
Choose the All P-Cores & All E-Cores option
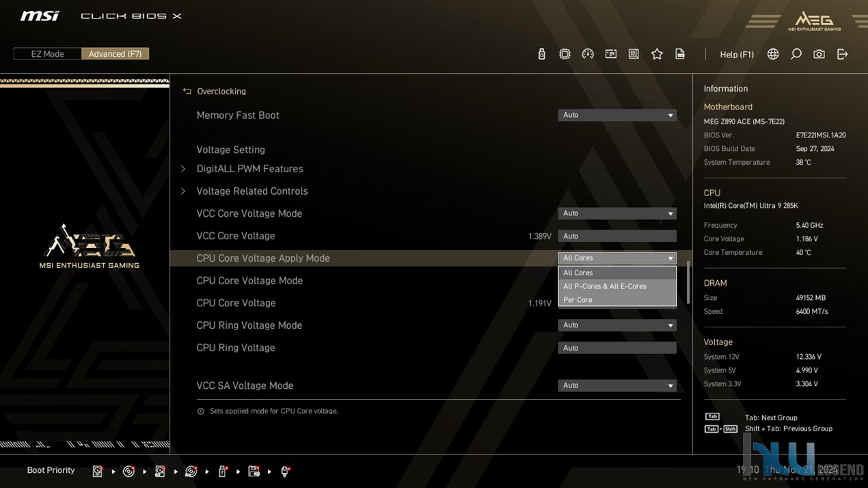(617, 286)
